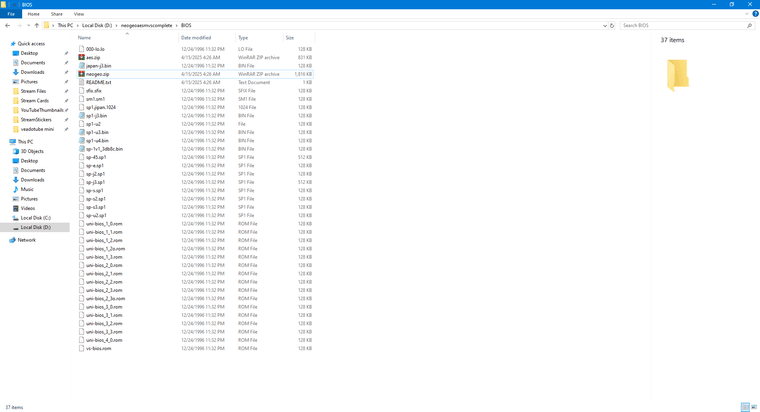
Task: Open the address bar history dropdown
Action: tap(604, 25)
